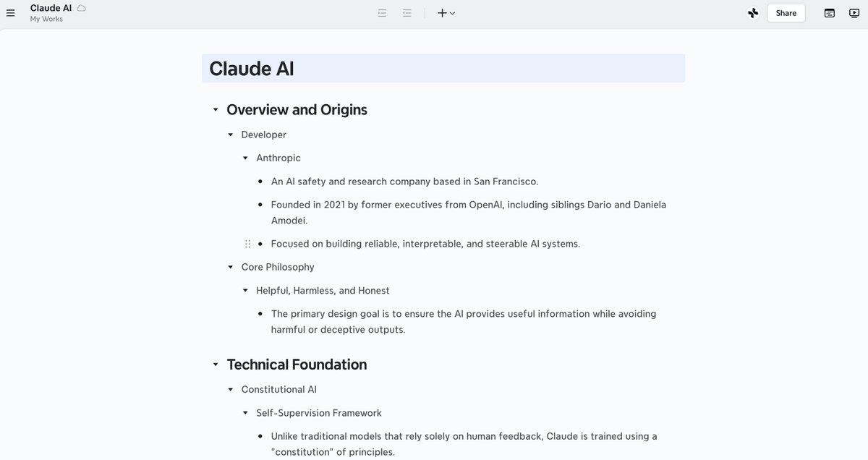Click 'Focused on building reliable' line

pos(425,244)
